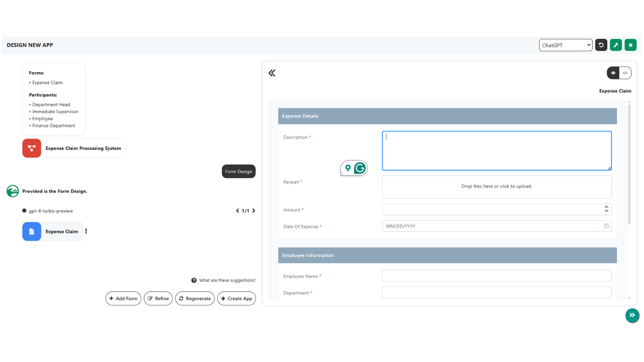Click the Create App button

point(236,299)
